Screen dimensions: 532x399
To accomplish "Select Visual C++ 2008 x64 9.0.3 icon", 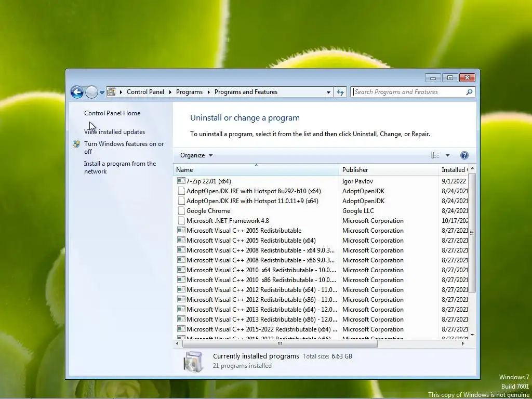I will point(181,250).
